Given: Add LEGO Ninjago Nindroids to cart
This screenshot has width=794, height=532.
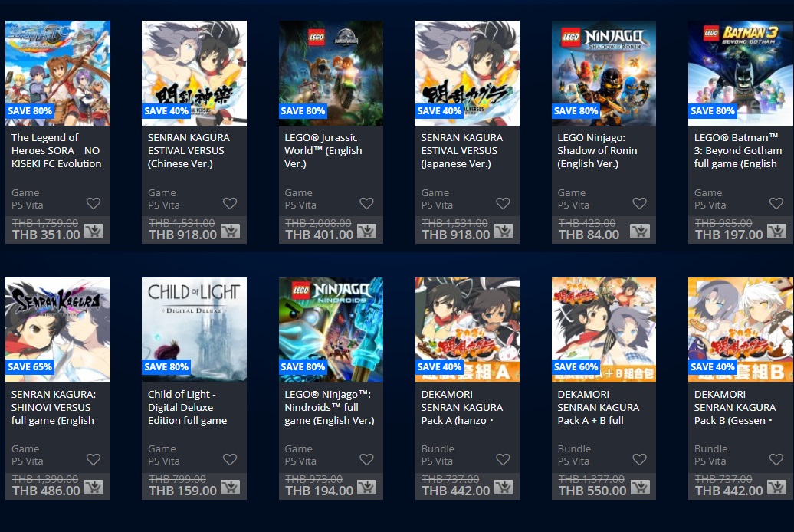Looking at the screenshot, I should point(366,487).
